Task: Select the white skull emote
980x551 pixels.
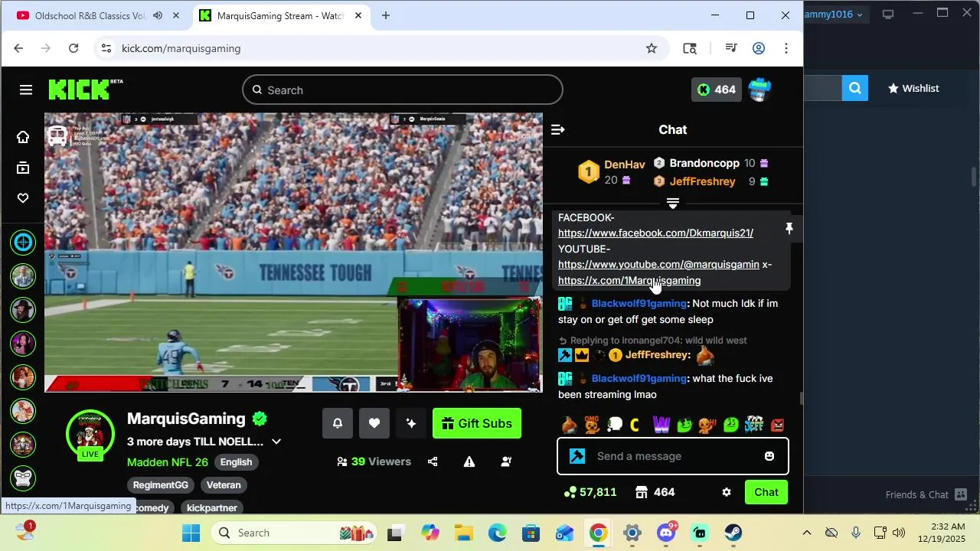Action: point(615,425)
